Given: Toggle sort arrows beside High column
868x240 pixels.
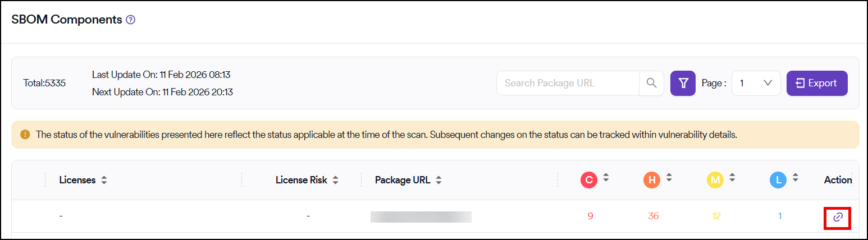Looking at the screenshot, I should [x=669, y=178].
